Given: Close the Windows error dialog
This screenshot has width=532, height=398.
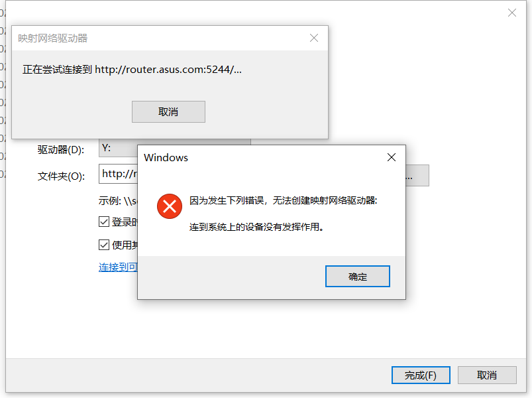Looking at the screenshot, I should coord(392,157).
